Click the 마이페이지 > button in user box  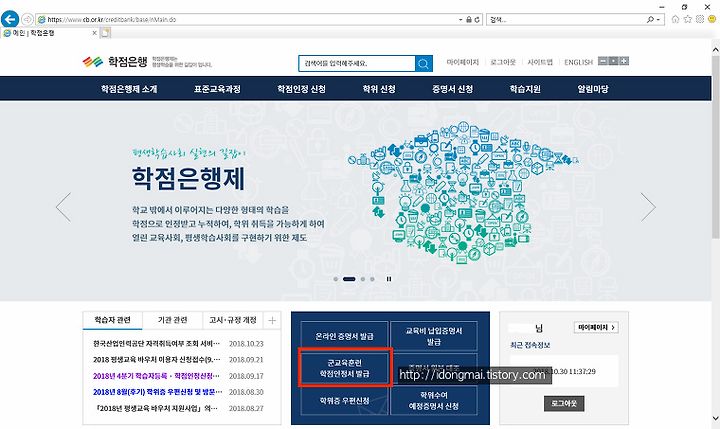[x=596, y=327]
